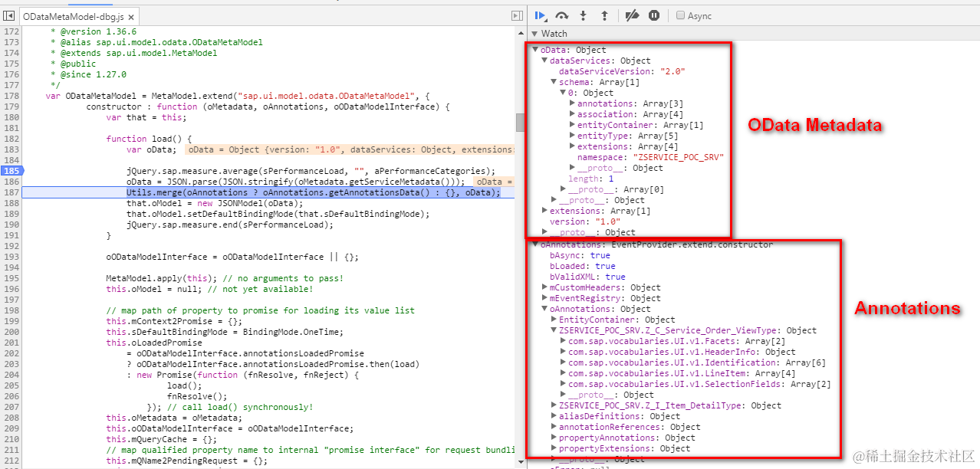The height and width of the screenshot is (469, 980).
Task: Collapse ZSERVICE_POC_SRV.Z_C_Service_Order_ViewType node
Action: (x=554, y=330)
